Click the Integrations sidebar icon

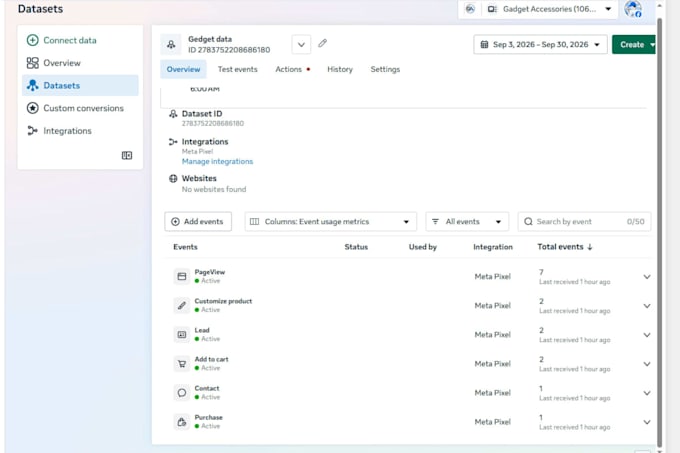(33, 130)
